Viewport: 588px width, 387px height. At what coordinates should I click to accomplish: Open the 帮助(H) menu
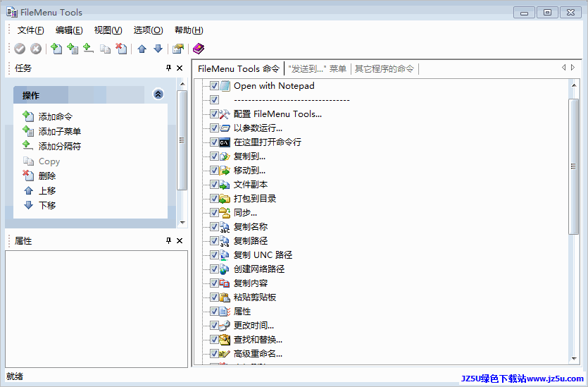coord(189,30)
